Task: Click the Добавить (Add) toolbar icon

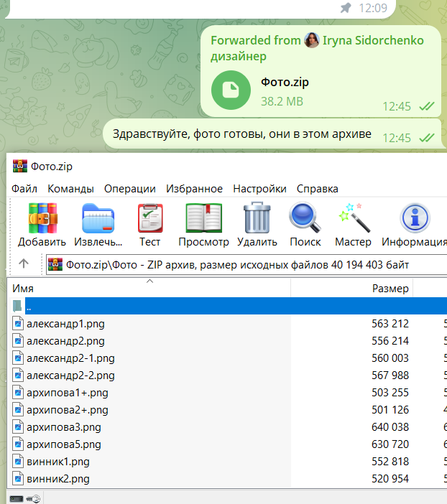Action: click(x=42, y=218)
